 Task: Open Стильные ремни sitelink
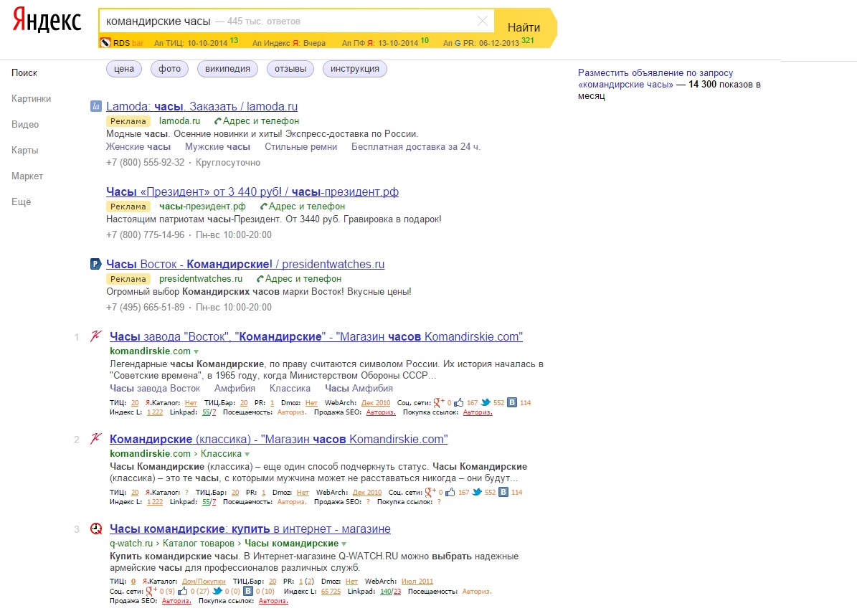(x=300, y=146)
